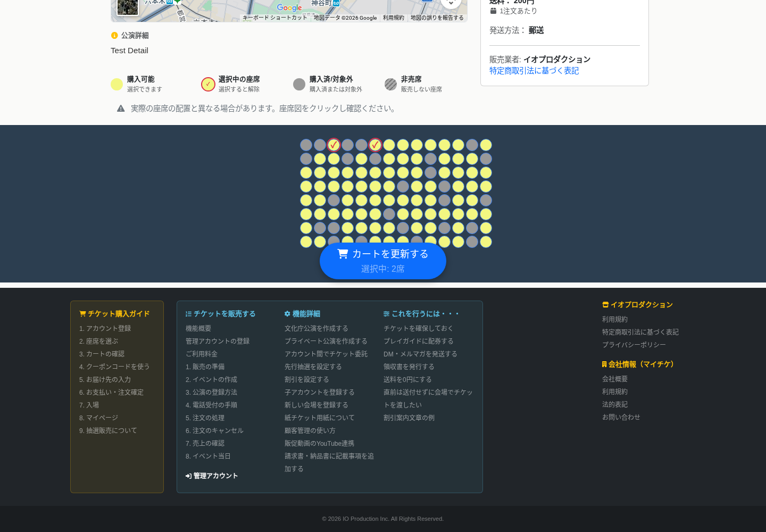Open 法的表記 footer link

pyautogui.click(x=615, y=405)
